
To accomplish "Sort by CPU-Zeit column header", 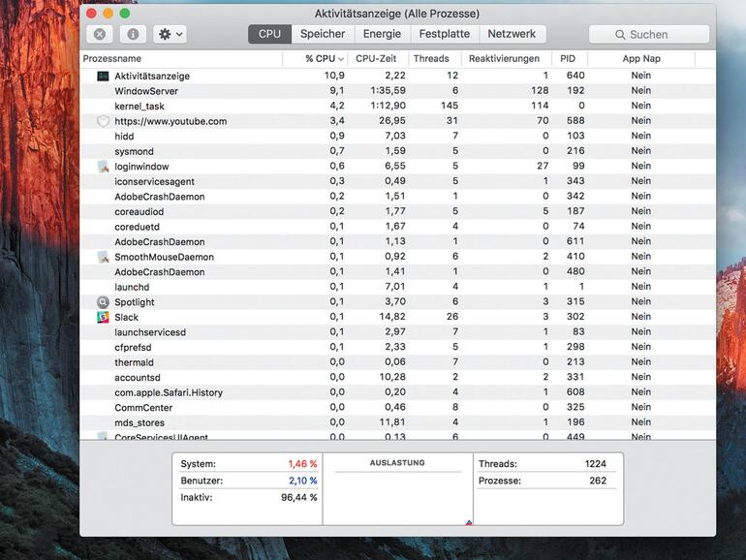I will pos(378,59).
